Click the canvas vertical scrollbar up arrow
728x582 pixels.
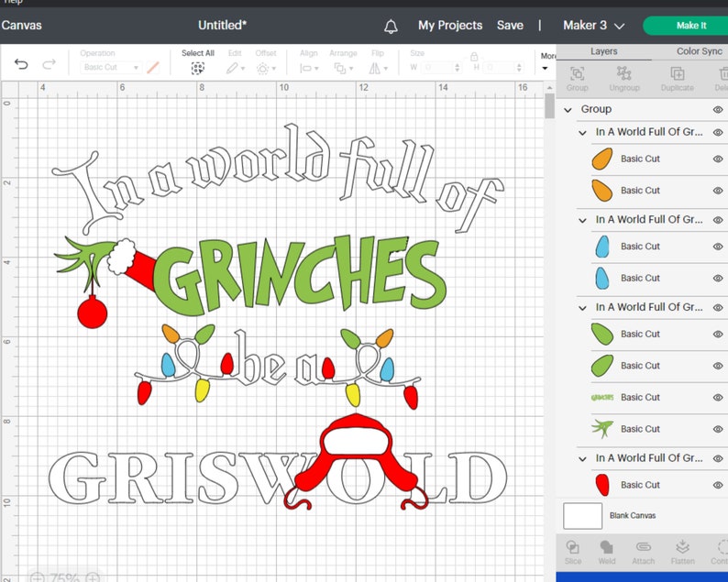coord(549,87)
